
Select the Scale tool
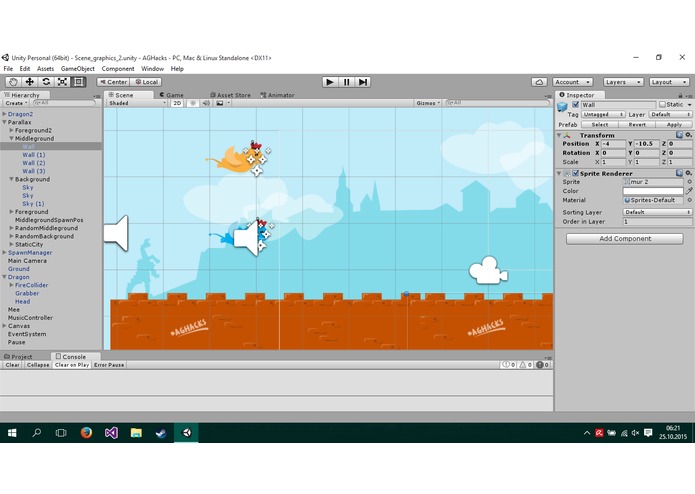[62, 82]
